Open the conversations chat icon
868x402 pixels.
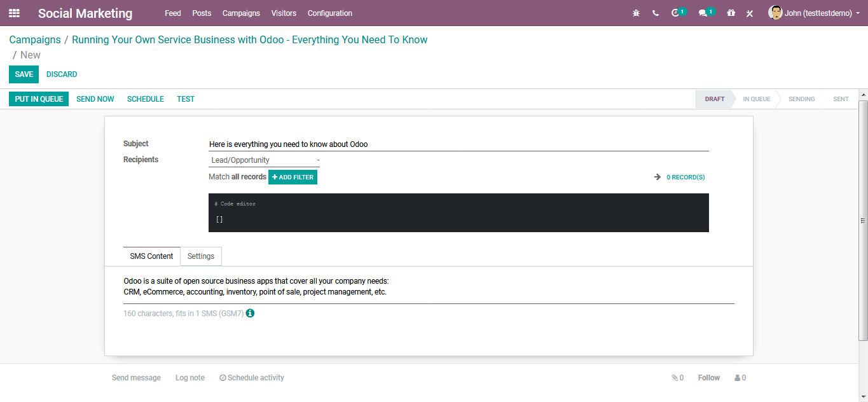703,13
